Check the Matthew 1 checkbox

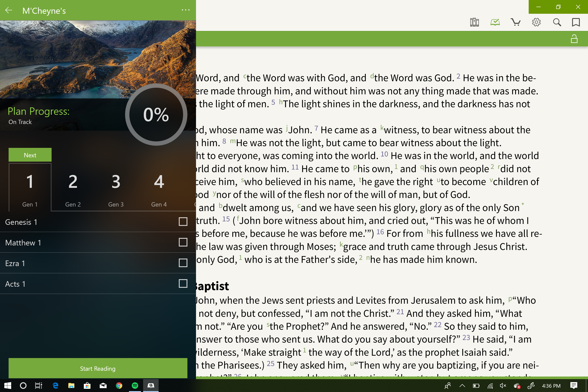coord(183,242)
